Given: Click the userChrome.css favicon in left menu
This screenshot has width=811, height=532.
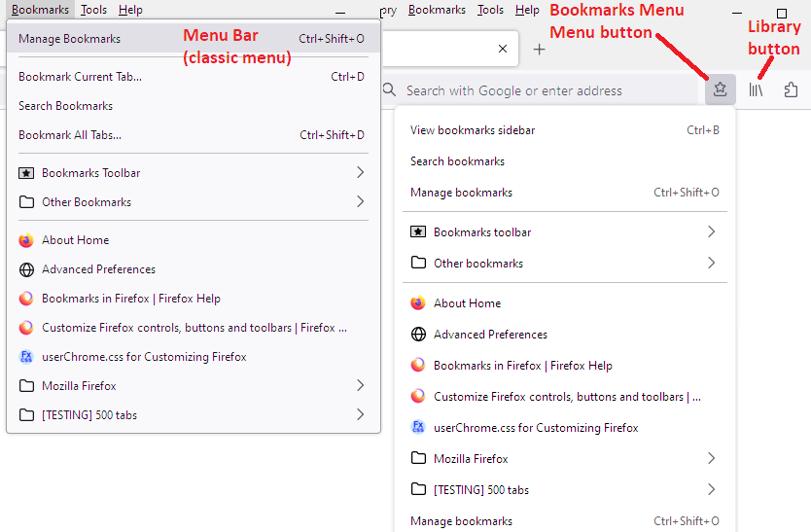Looking at the screenshot, I should (x=26, y=357).
